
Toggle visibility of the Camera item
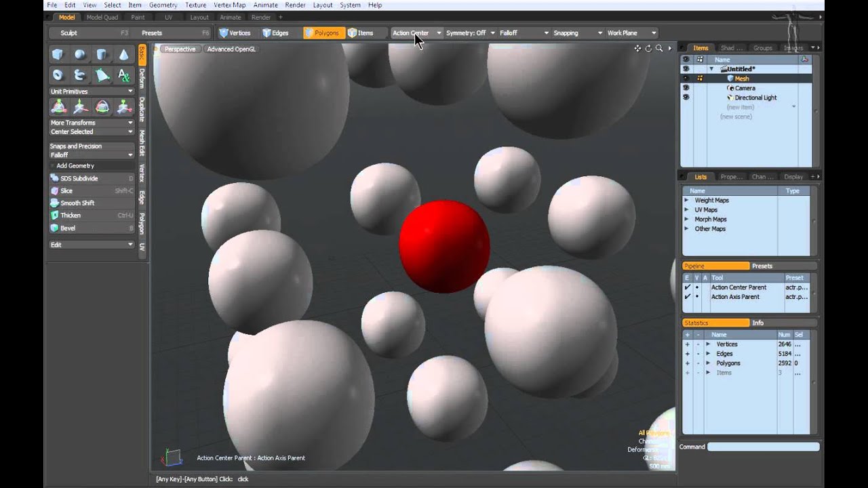[686, 88]
